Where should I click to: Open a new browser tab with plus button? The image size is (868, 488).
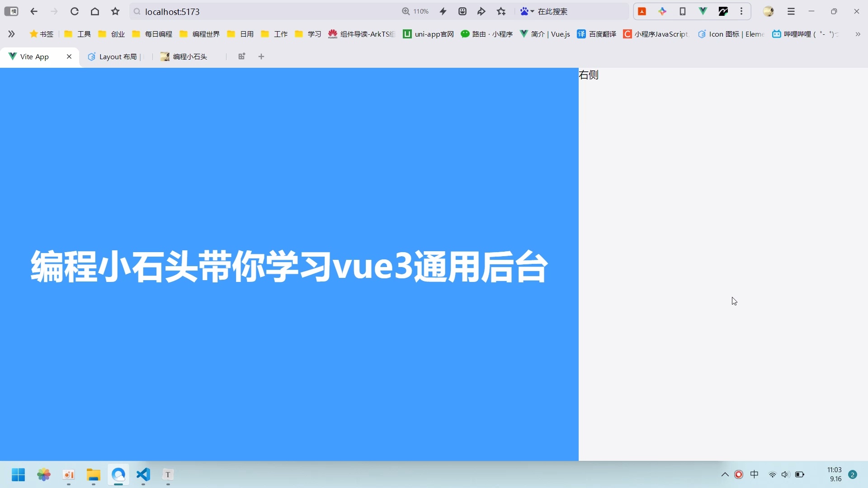(261, 56)
